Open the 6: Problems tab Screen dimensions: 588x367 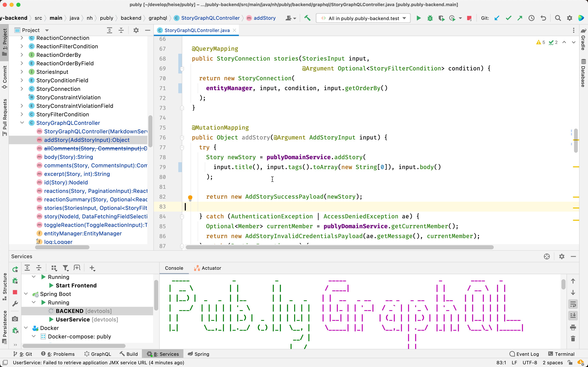click(58, 354)
